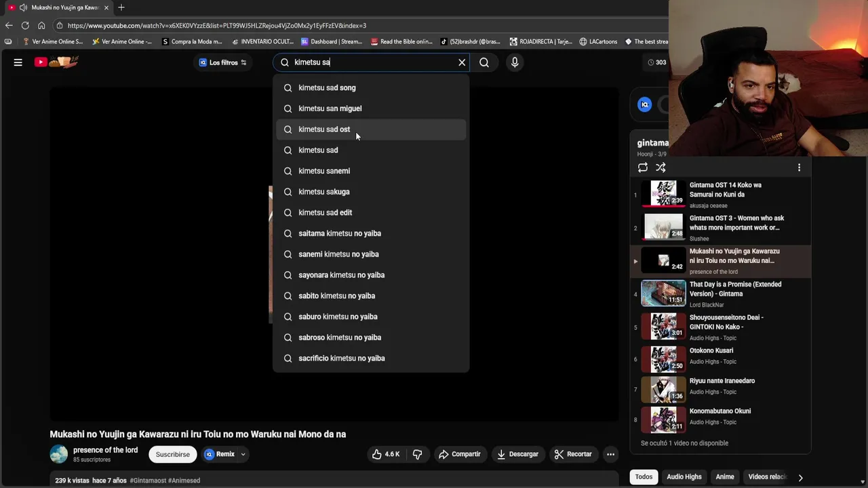Viewport: 868px width, 488px height.
Task: Select the Todos filter chip
Action: click(644, 477)
